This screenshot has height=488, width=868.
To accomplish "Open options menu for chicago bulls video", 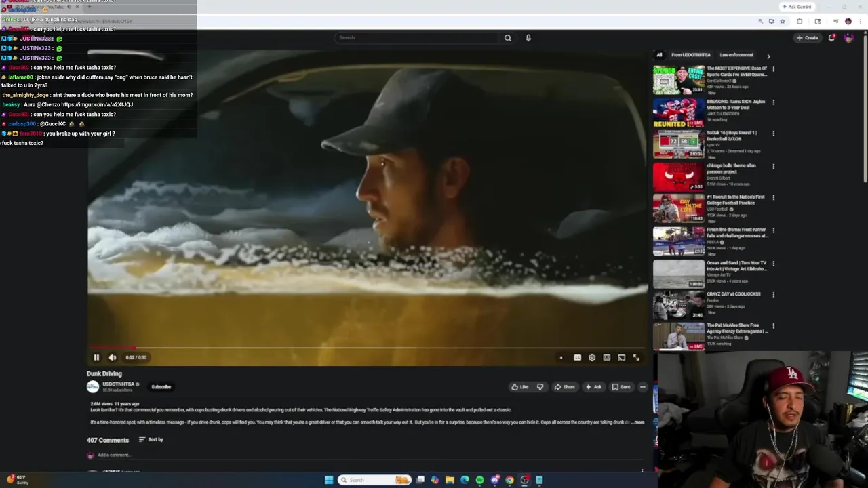I will click(x=773, y=166).
